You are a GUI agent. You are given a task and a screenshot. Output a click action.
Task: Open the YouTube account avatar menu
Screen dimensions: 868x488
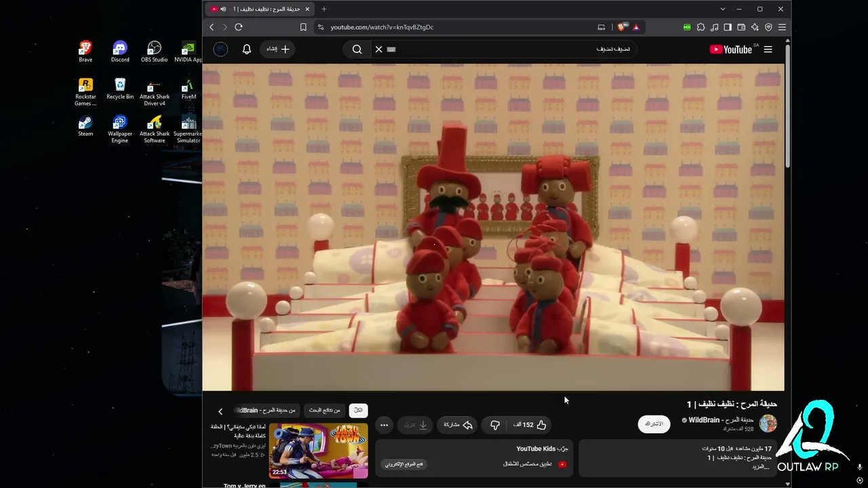(220, 49)
